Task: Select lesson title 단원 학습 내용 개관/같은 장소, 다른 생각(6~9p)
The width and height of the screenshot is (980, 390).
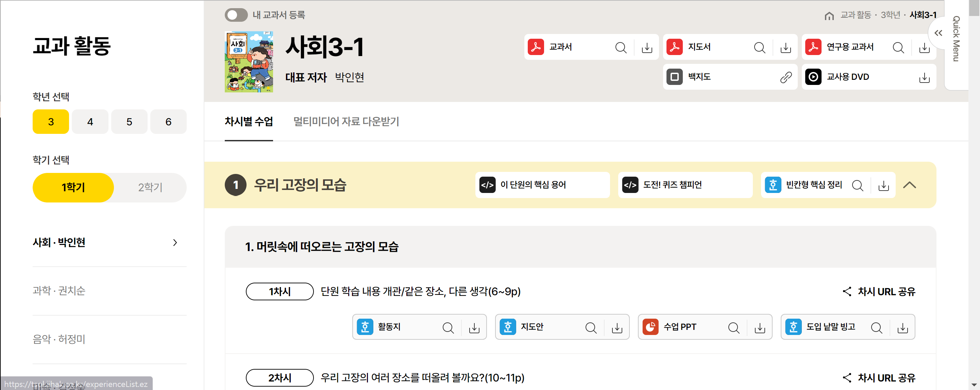Action: [x=421, y=291]
